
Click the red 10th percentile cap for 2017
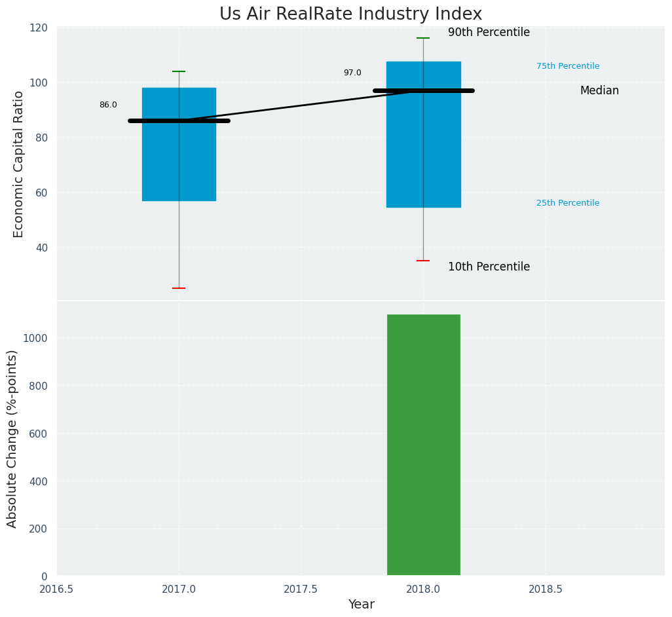(179, 288)
